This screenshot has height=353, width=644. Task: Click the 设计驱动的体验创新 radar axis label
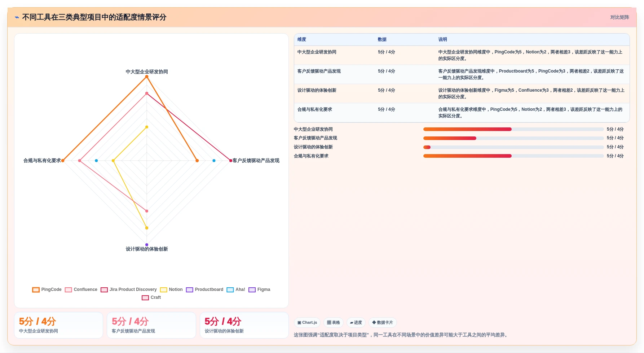coord(147,249)
